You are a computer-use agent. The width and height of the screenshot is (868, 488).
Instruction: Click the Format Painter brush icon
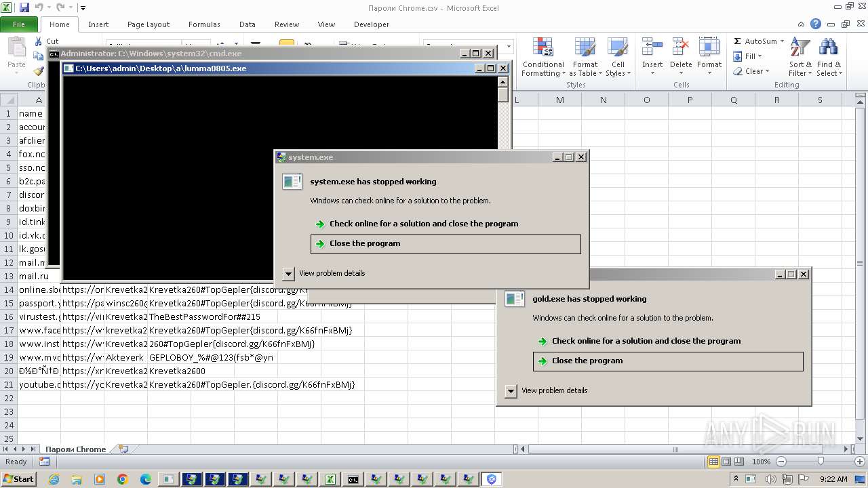pos(39,70)
